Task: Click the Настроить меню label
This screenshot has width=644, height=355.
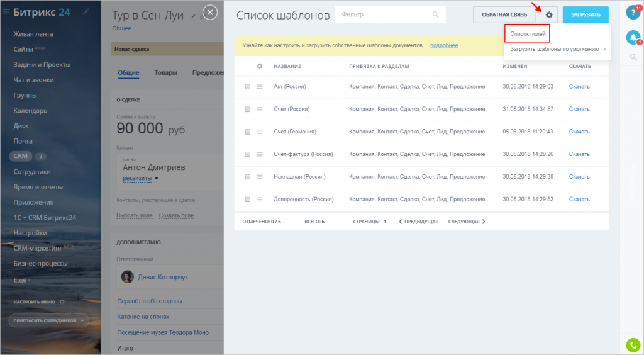Action: click(x=34, y=302)
